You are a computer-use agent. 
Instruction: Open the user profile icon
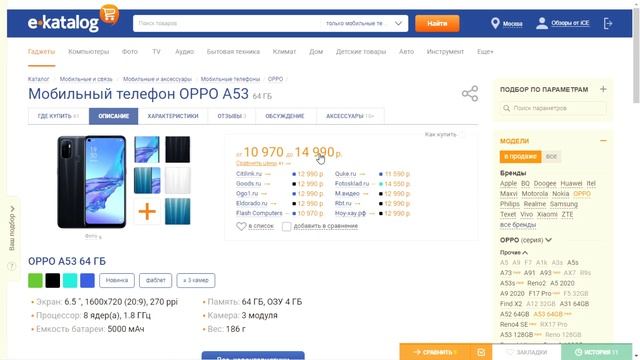point(542,23)
